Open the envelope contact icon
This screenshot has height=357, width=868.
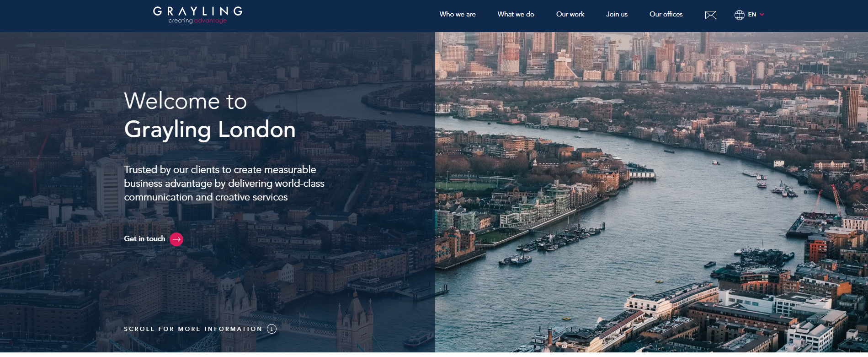point(711,15)
